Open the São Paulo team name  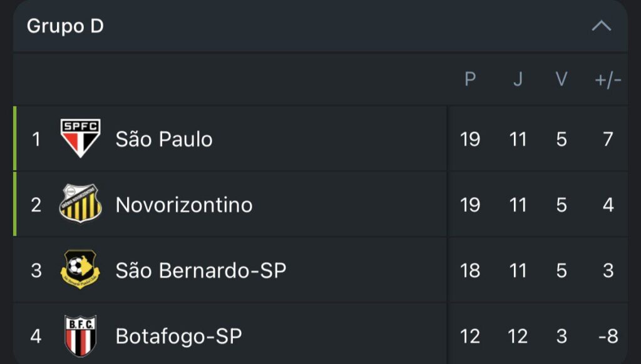164,139
